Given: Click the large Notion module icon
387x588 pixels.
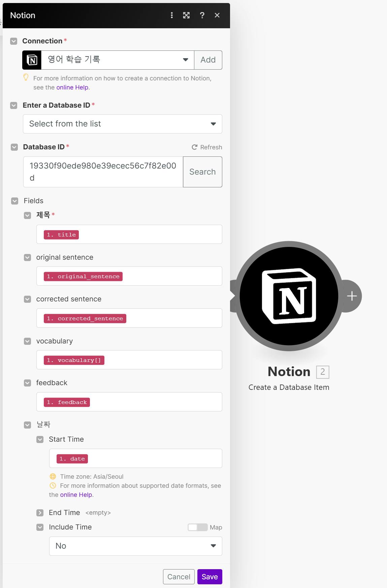Looking at the screenshot, I should [289, 296].
